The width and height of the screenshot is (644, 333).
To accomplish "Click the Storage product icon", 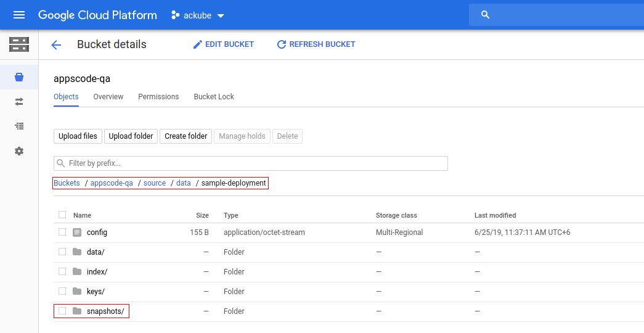I will (19, 44).
